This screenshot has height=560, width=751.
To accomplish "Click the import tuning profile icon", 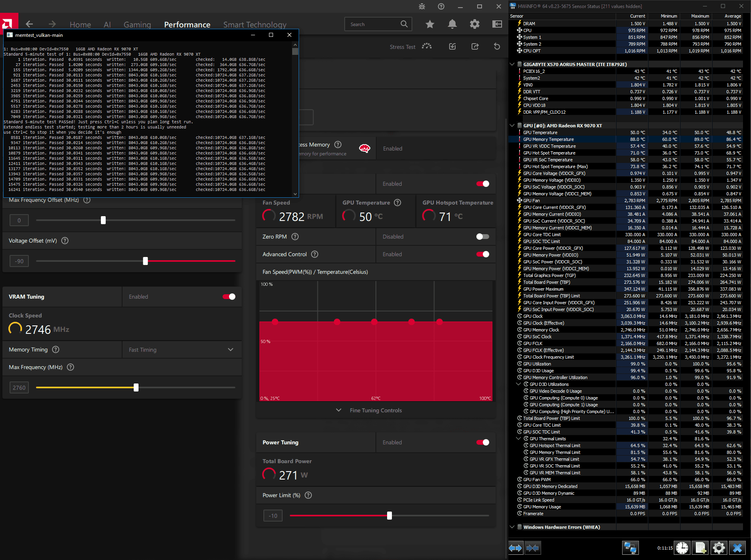I will pos(452,46).
